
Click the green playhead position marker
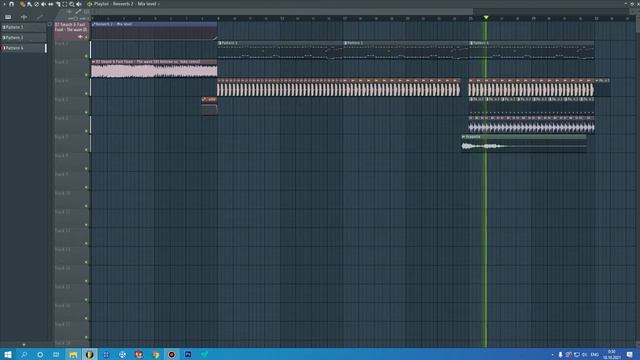click(x=486, y=18)
